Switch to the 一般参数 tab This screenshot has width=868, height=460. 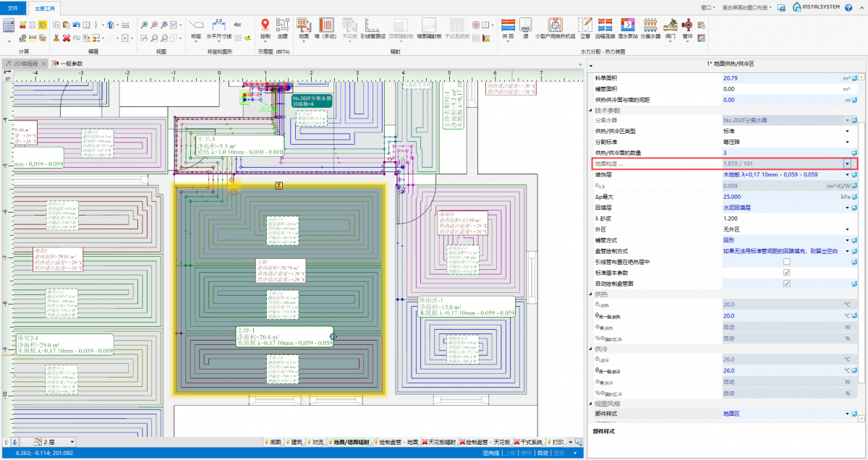click(71, 64)
